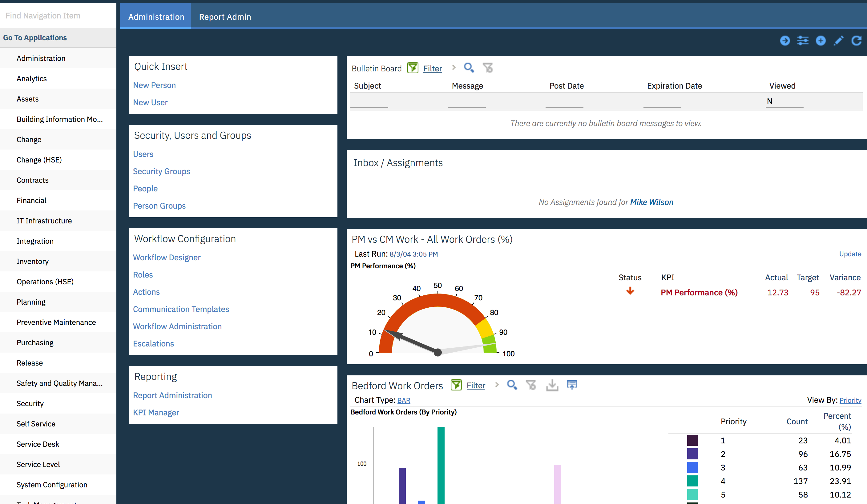Open the Report Administration link
Screen dimensions: 867x504
point(172,395)
